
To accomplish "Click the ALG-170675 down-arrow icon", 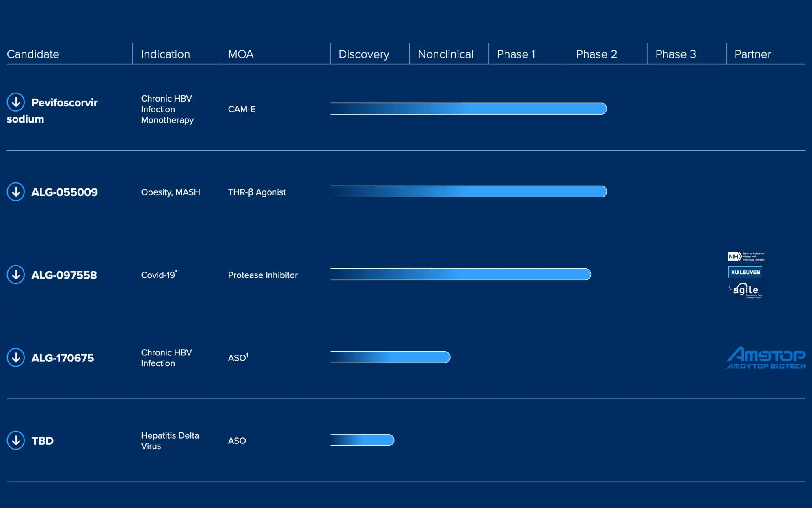I will click(16, 357).
